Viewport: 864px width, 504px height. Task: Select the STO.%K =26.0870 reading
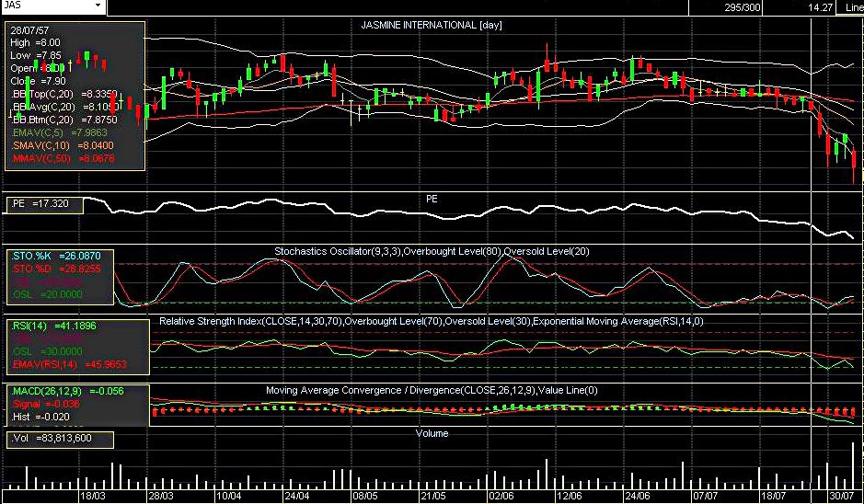click(x=57, y=256)
